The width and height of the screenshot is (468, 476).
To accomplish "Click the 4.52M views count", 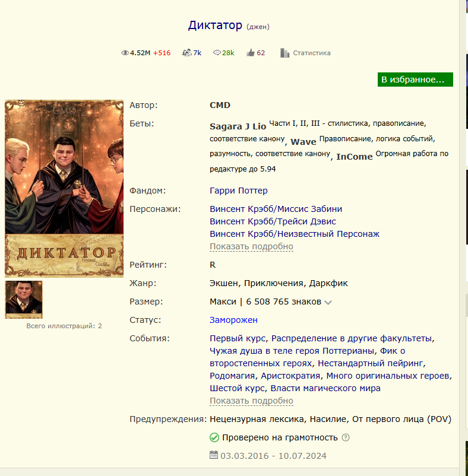I will (x=140, y=53).
